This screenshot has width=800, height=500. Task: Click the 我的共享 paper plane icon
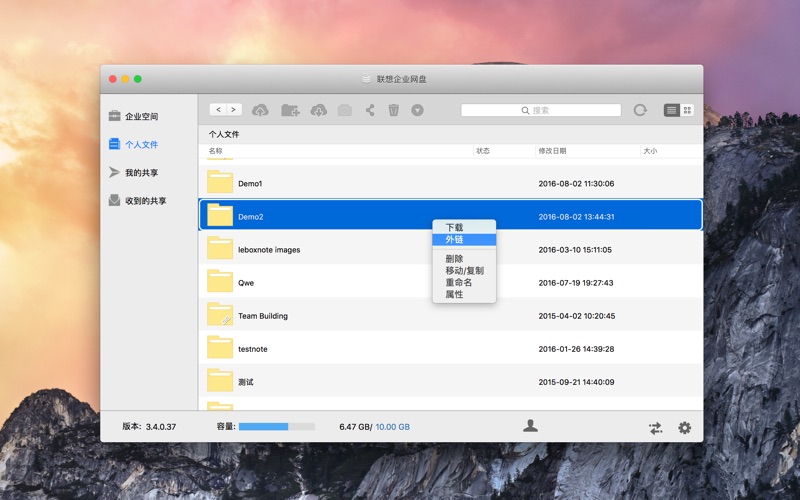click(x=114, y=172)
